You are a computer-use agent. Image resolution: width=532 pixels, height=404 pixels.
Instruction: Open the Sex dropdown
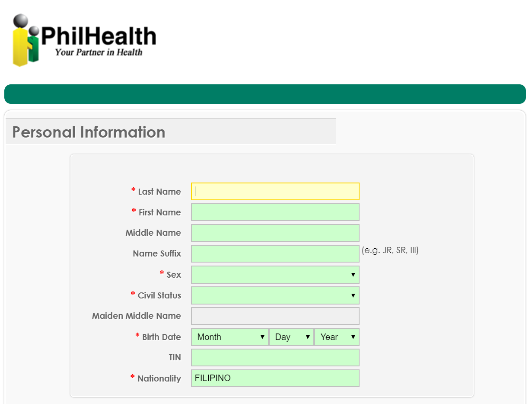(x=275, y=275)
